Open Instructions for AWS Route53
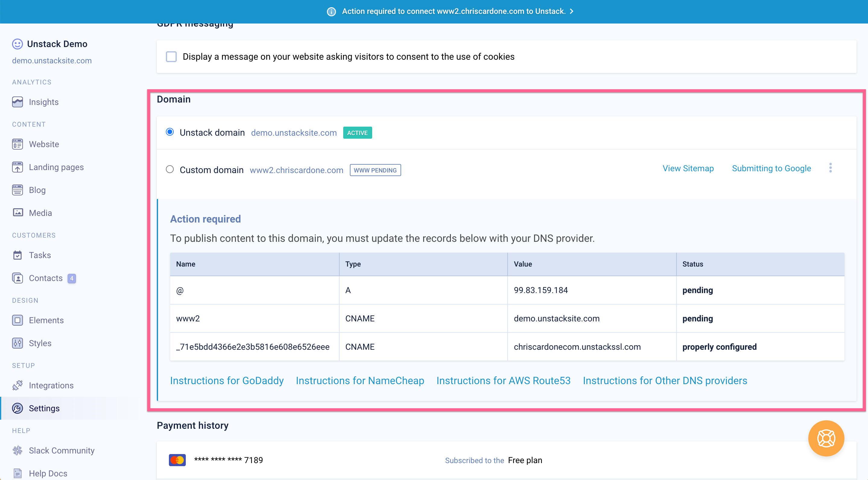Image resolution: width=868 pixels, height=480 pixels. 503,381
